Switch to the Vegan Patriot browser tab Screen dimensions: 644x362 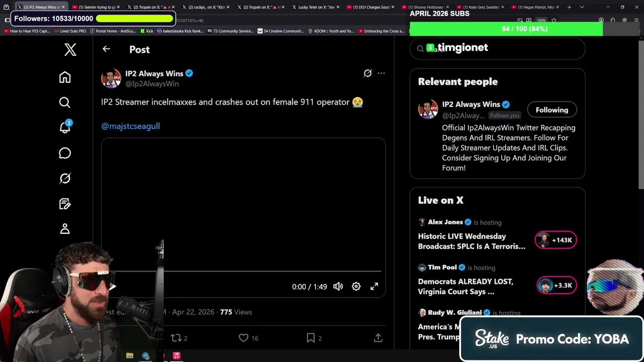click(x=534, y=7)
